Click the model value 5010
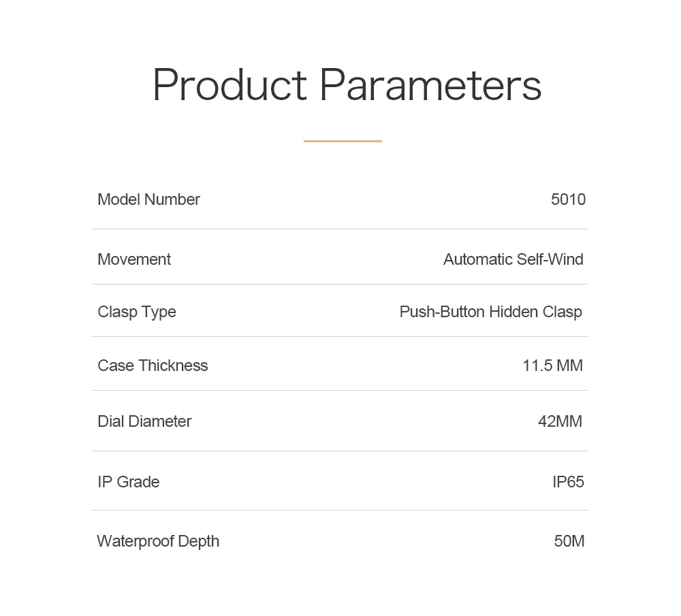 [x=568, y=199]
